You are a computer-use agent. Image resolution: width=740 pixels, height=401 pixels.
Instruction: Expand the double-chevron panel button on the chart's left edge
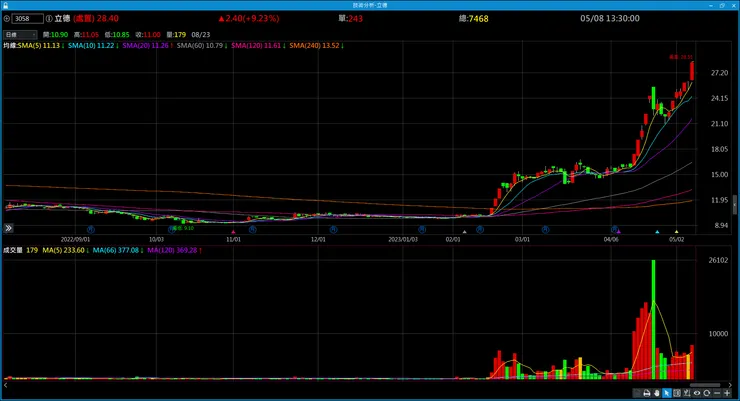pyautogui.click(x=8, y=228)
